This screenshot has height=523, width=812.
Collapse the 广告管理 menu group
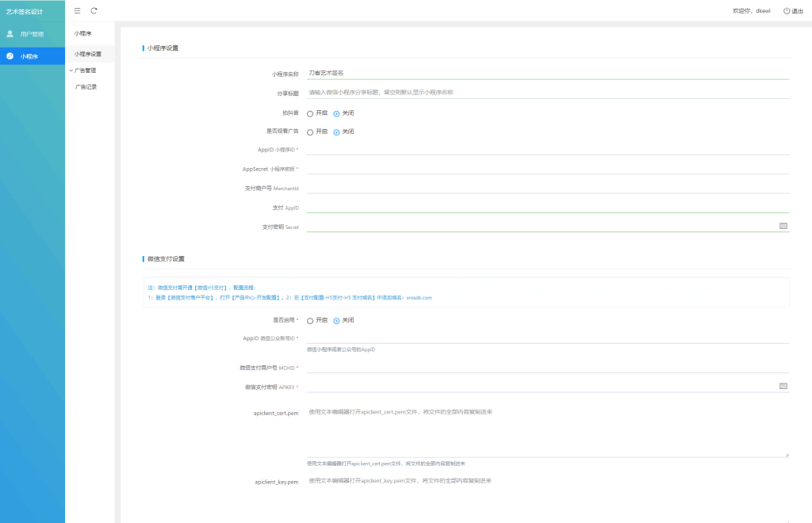pos(84,71)
